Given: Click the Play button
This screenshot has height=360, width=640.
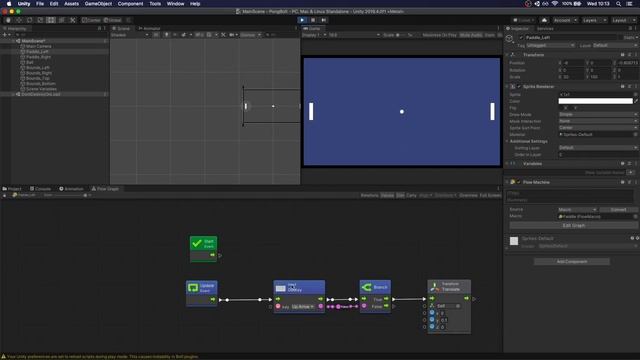Looking at the screenshot, I should [302, 20].
